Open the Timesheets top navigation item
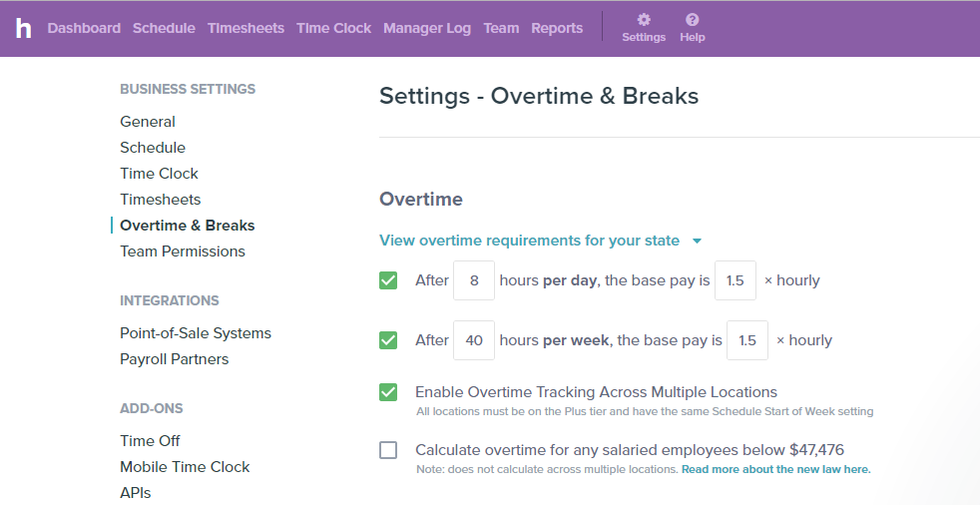This screenshot has width=980, height=505. point(245,28)
